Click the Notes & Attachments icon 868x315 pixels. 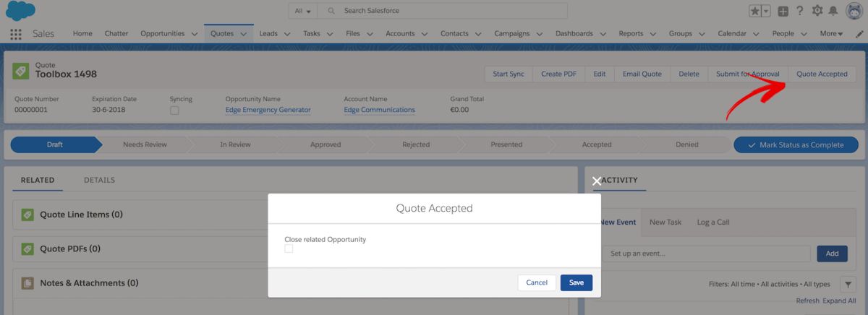tap(27, 283)
